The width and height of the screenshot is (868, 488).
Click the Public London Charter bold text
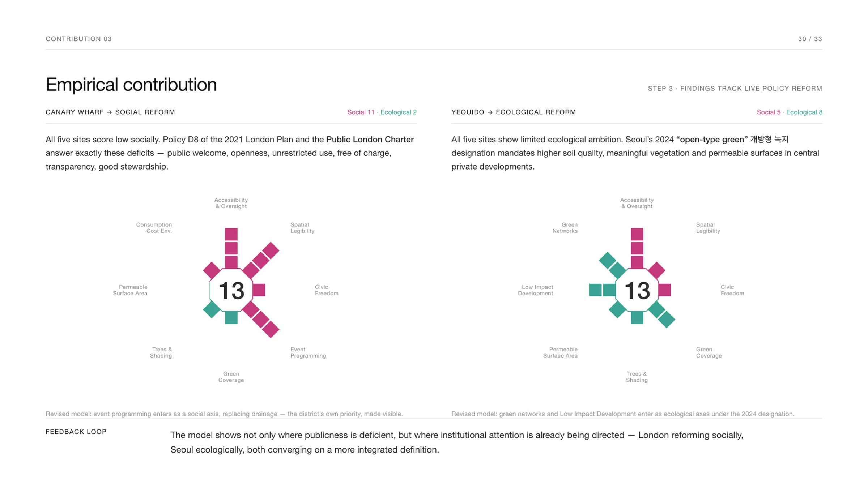pos(370,140)
